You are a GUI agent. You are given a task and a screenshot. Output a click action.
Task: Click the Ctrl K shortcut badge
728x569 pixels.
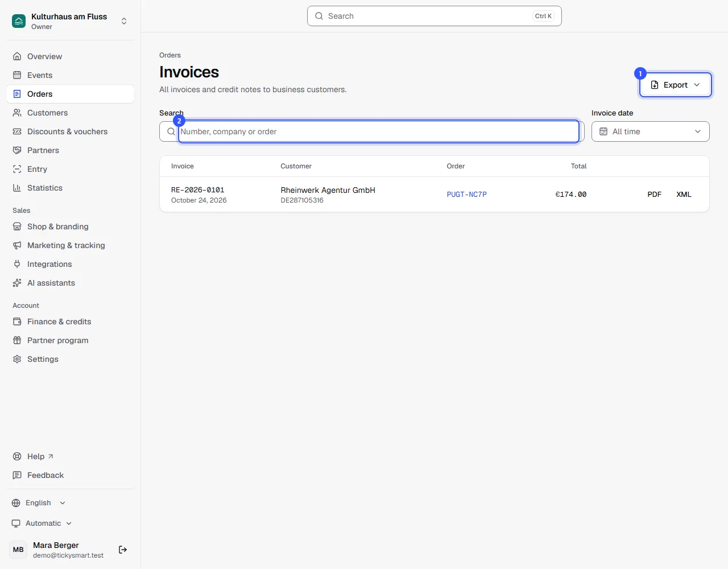pyautogui.click(x=543, y=16)
